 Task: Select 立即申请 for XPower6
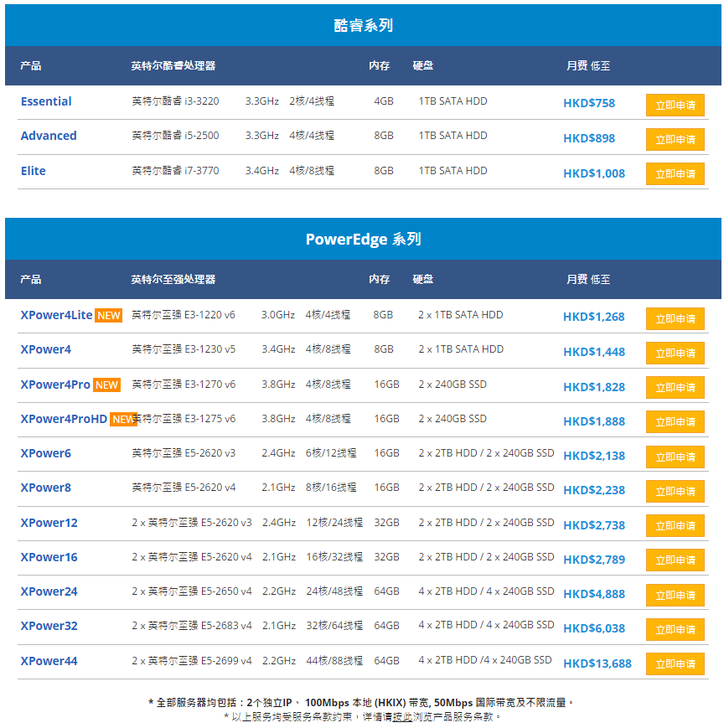[675, 457]
